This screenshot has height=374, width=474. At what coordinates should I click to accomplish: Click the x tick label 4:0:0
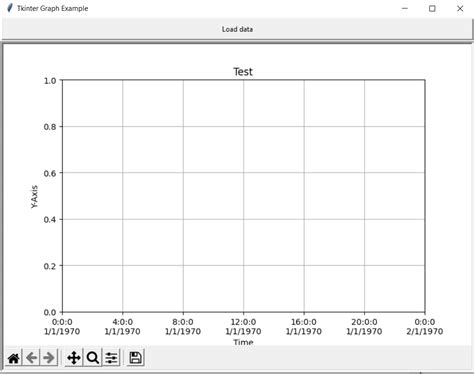pyautogui.click(x=122, y=322)
